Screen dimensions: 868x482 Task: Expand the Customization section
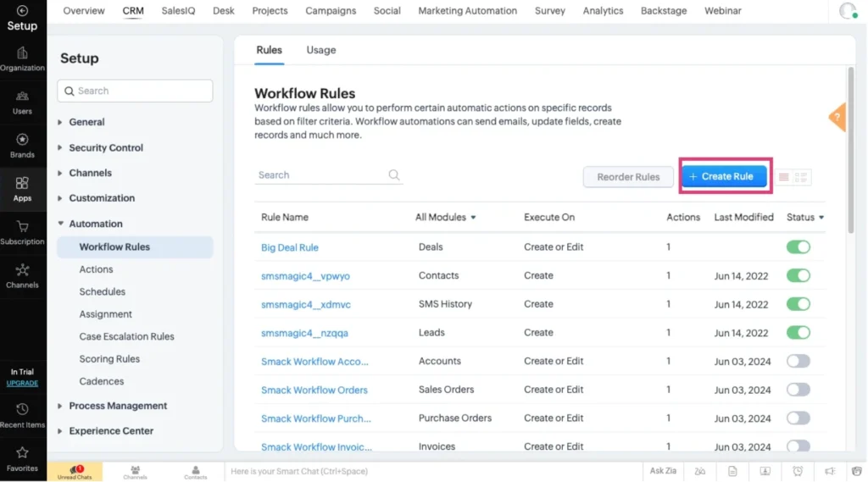pos(60,198)
